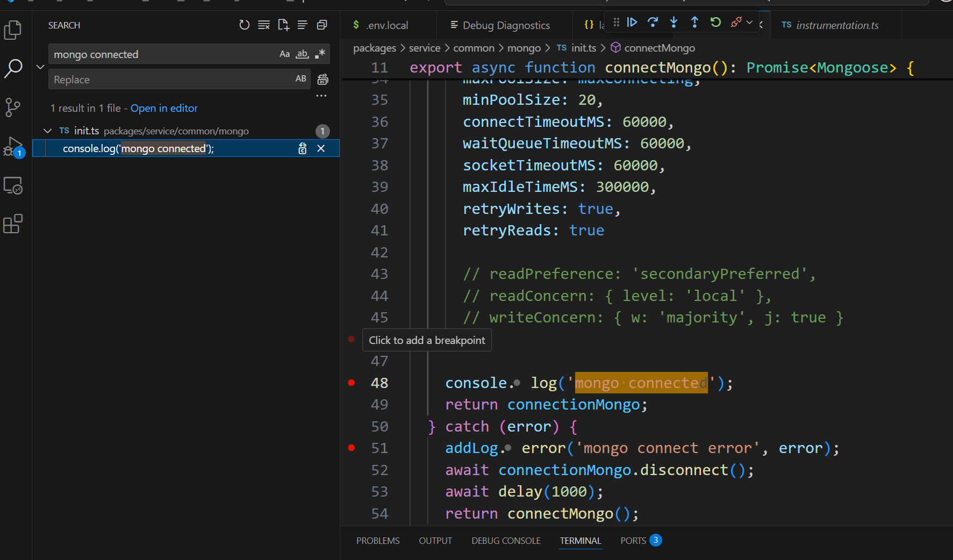
Task: Collapse the replace field with the chevron
Action: pos(40,67)
